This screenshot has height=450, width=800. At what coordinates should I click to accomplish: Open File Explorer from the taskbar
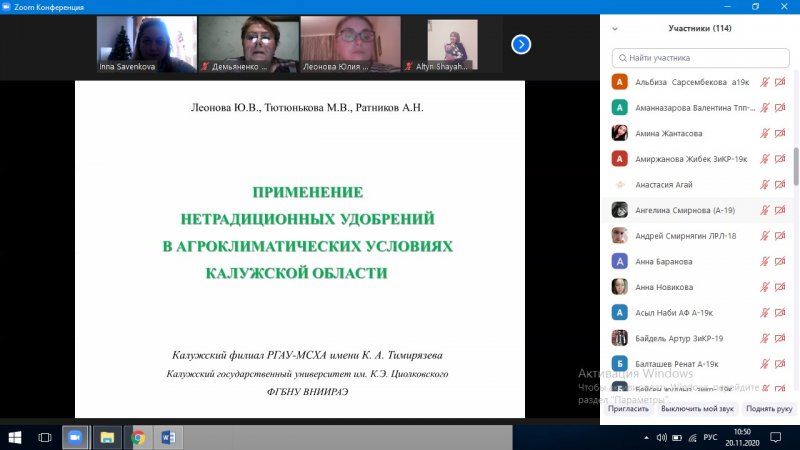click(106, 437)
